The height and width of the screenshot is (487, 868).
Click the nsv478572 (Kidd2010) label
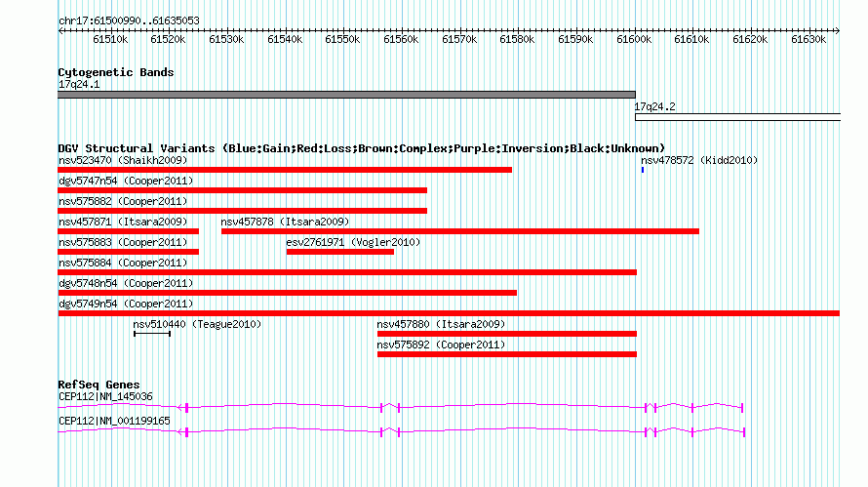(699, 160)
